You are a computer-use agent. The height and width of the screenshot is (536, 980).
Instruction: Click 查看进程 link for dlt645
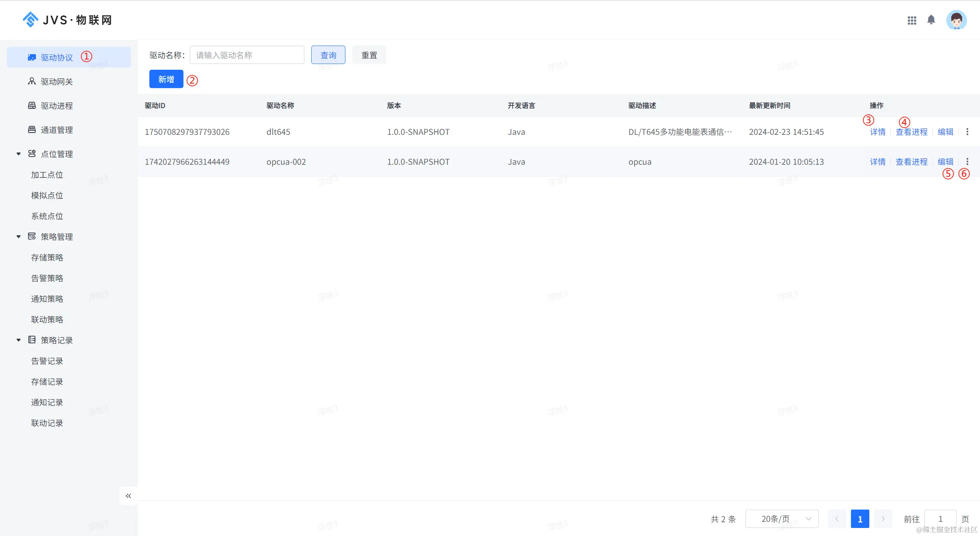point(911,132)
